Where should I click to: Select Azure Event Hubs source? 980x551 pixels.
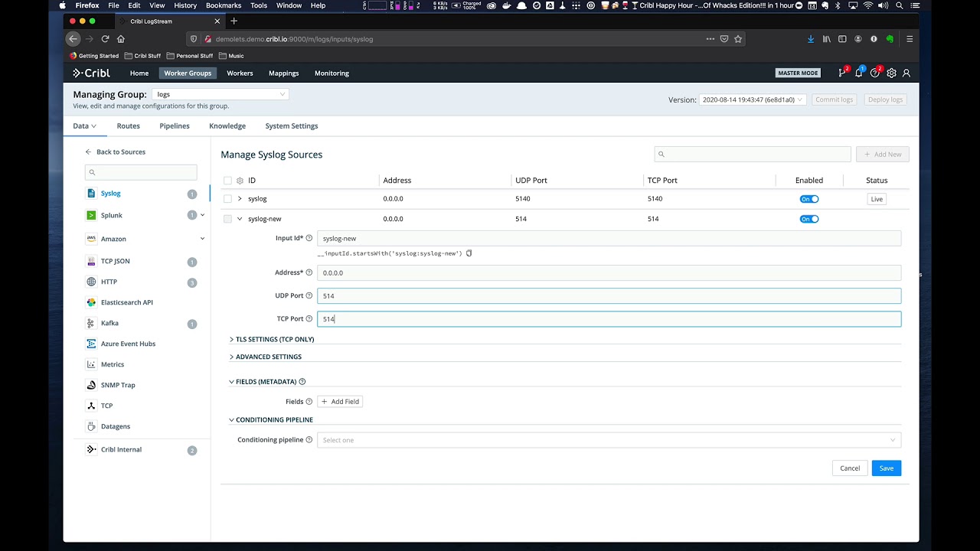click(128, 344)
